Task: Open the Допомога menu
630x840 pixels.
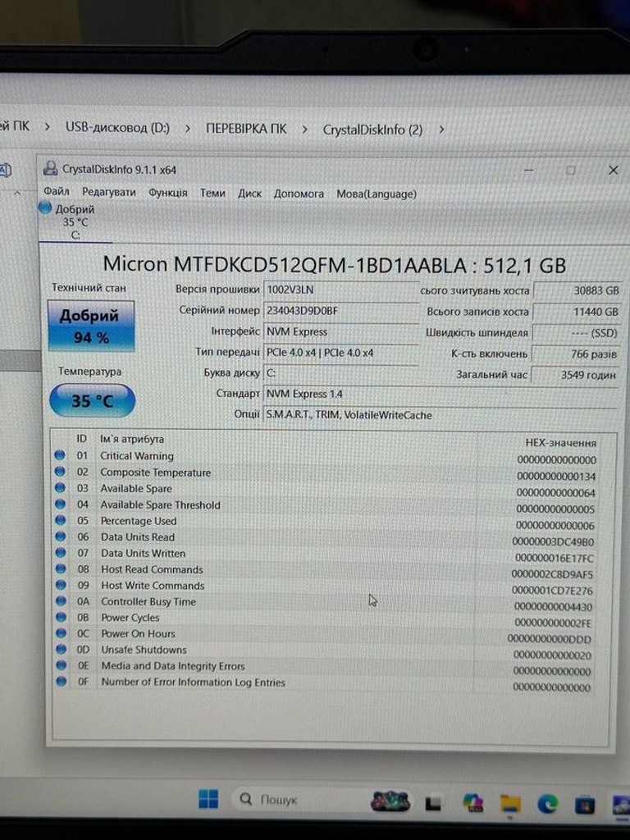Action: (x=299, y=194)
